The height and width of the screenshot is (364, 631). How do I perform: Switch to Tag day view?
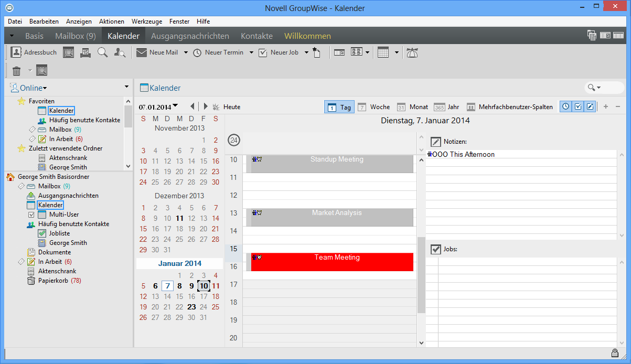[x=339, y=107]
